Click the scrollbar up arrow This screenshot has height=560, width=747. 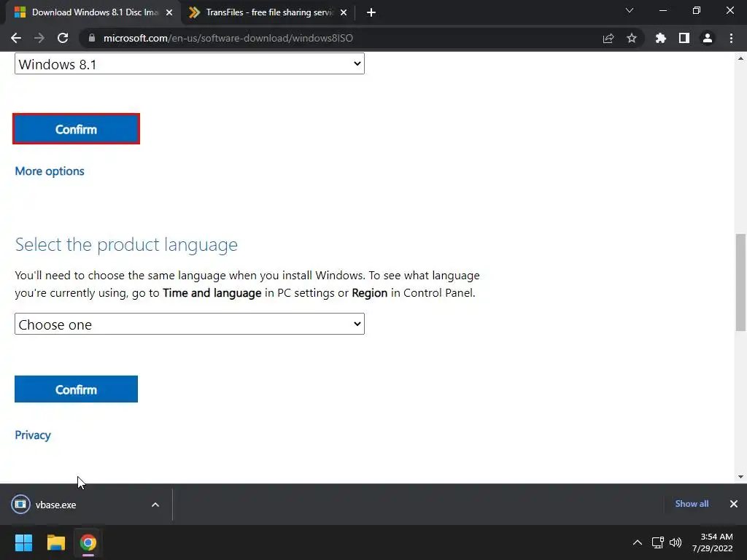point(740,58)
